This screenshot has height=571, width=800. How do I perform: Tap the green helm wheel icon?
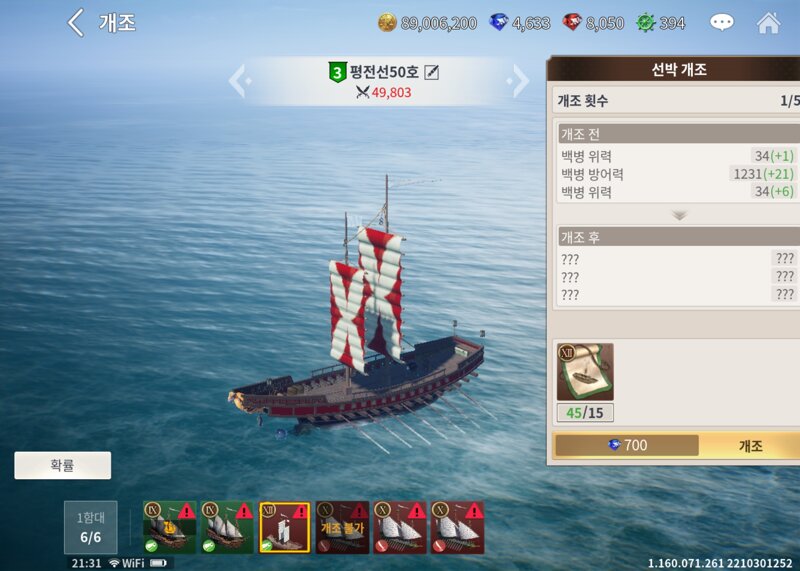645,23
